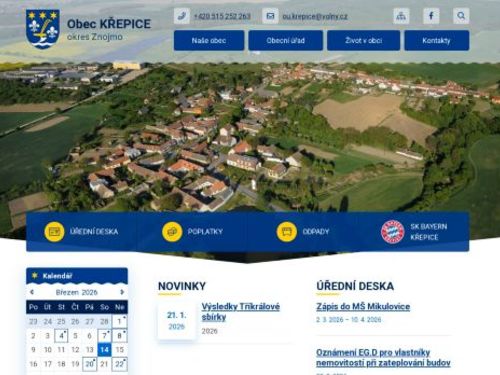
Task: Open the Zápis do MŠ Mikulovice notice
Action: click(x=363, y=306)
